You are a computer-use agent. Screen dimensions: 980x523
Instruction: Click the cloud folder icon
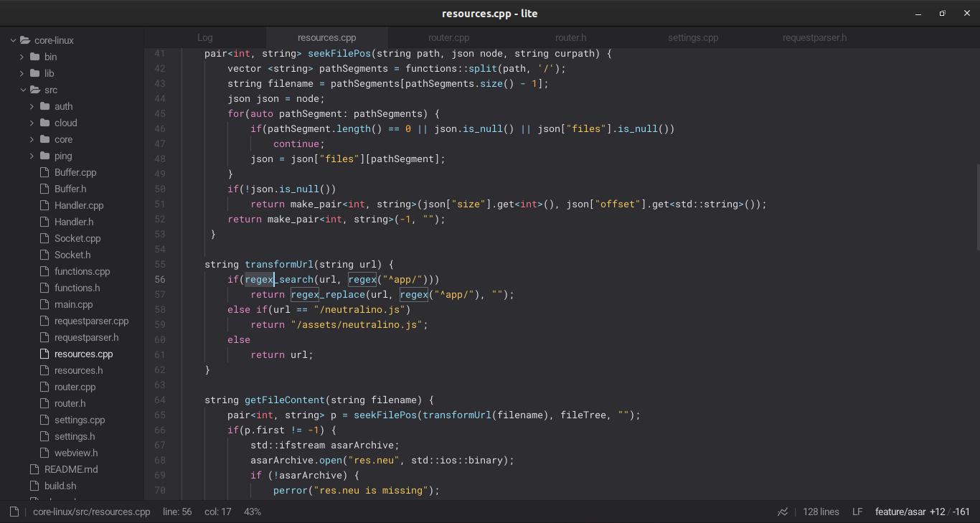[44, 123]
